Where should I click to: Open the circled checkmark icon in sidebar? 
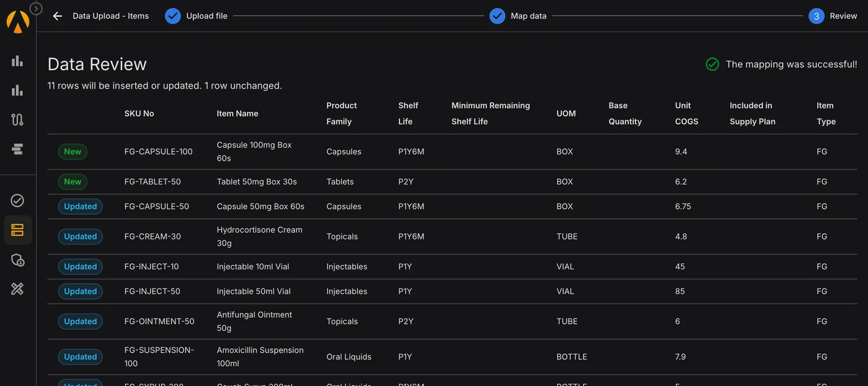coord(17,200)
